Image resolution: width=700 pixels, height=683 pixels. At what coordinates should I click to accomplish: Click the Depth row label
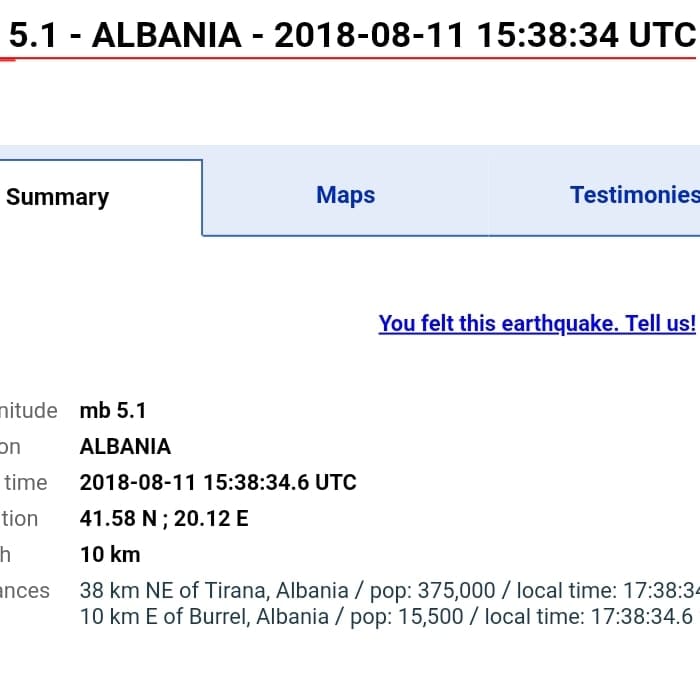click(6, 554)
